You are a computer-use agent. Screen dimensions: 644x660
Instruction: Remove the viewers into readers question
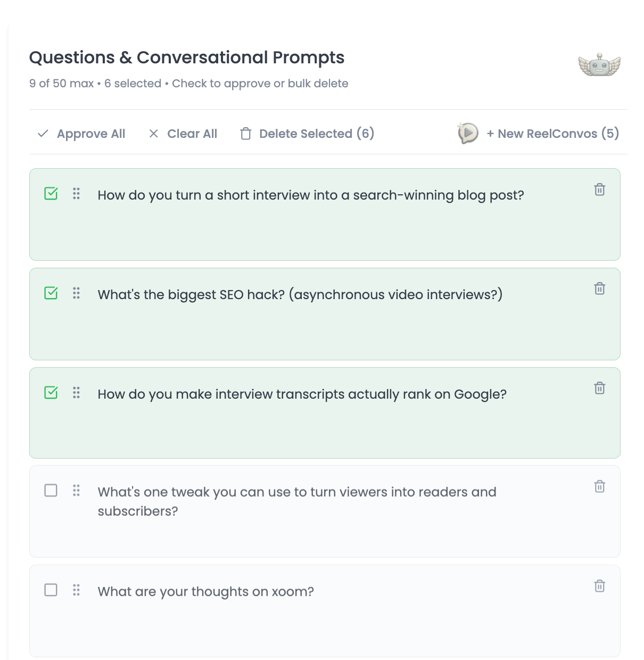[599, 486]
